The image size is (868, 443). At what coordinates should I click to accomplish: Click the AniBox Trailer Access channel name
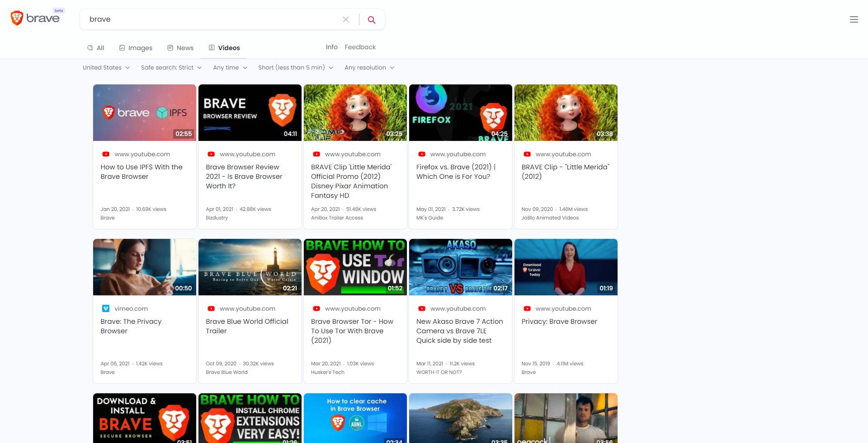point(337,218)
